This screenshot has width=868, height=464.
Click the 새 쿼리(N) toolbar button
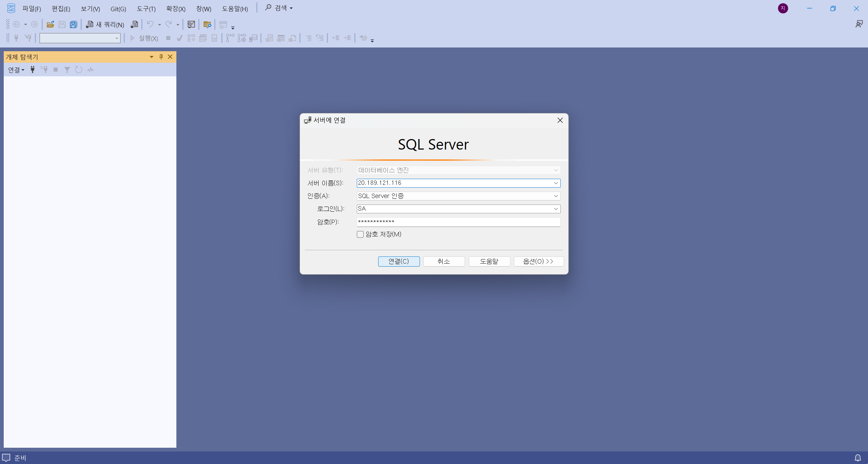[105, 24]
